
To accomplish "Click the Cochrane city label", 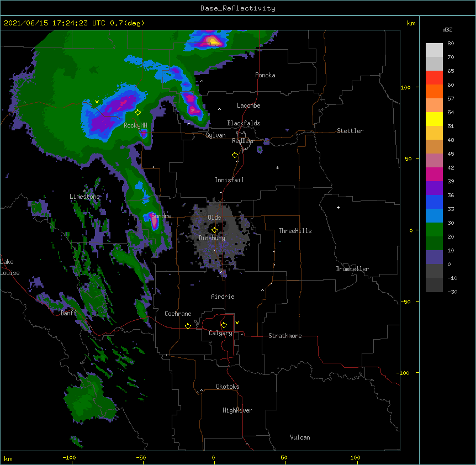I will (x=178, y=314).
